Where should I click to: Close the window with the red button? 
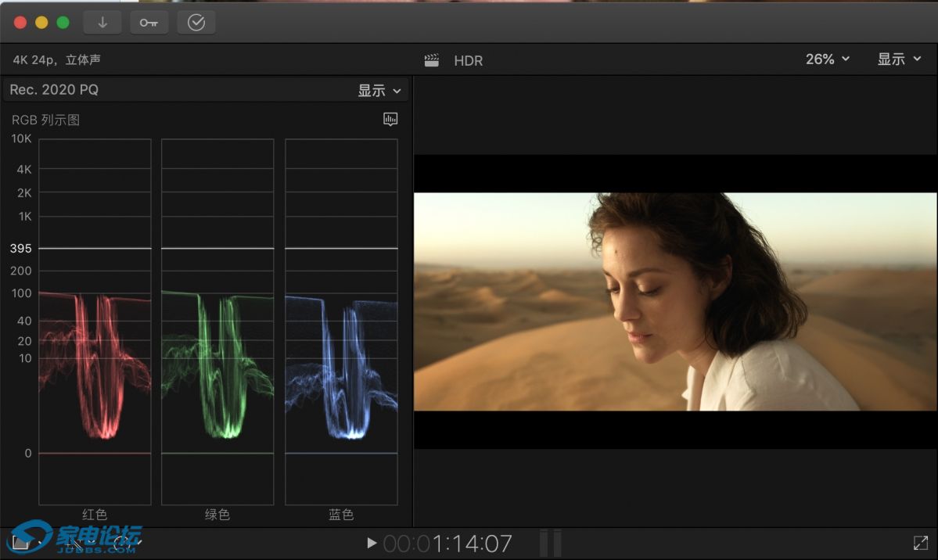(x=20, y=23)
